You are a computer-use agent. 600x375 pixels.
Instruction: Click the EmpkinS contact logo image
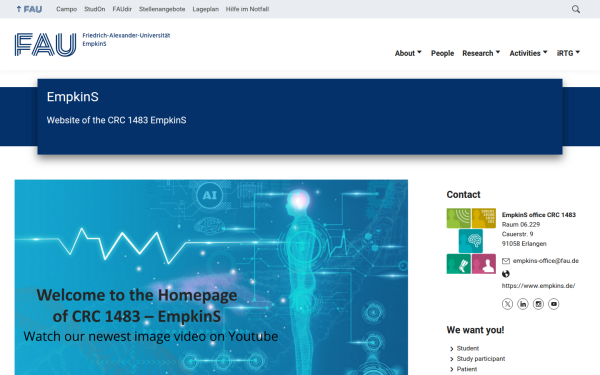point(471,241)
